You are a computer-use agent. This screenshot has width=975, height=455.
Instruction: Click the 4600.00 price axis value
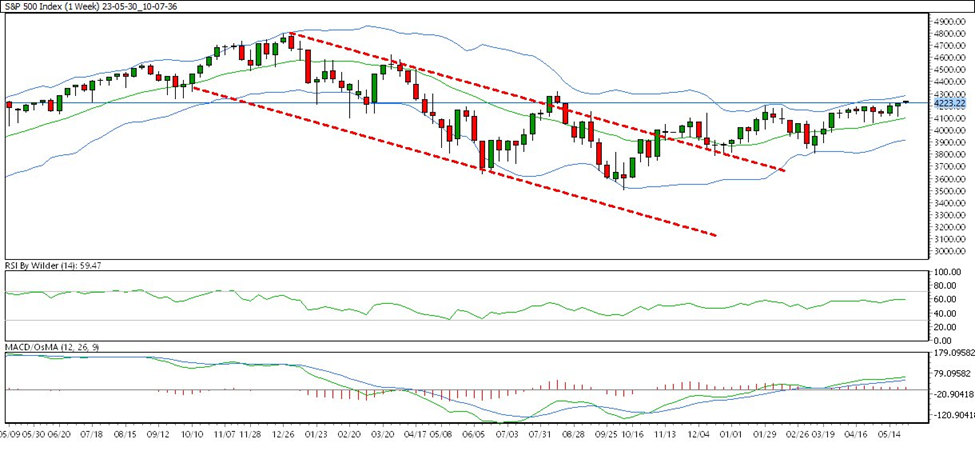pos(950,58)
